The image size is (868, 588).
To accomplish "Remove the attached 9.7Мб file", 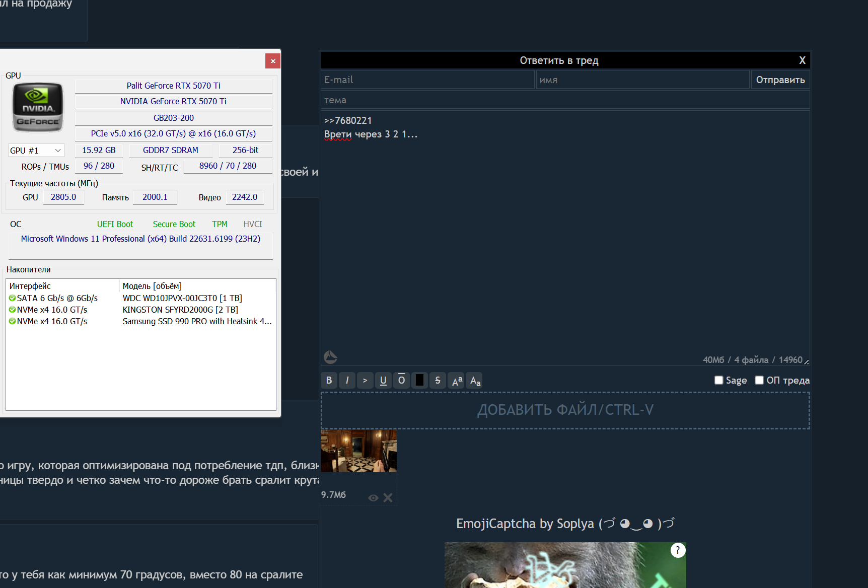I will (388, 498).
